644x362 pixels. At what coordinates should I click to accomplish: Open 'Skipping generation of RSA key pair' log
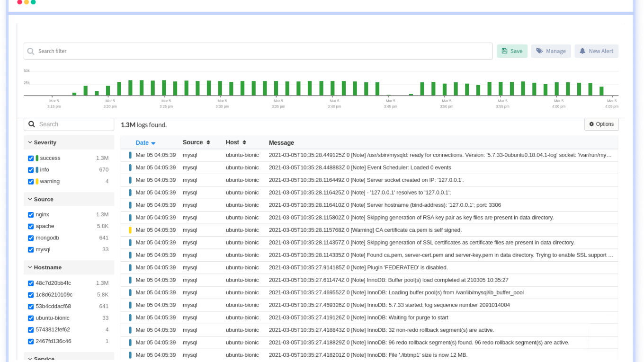(x=411, y=218)
